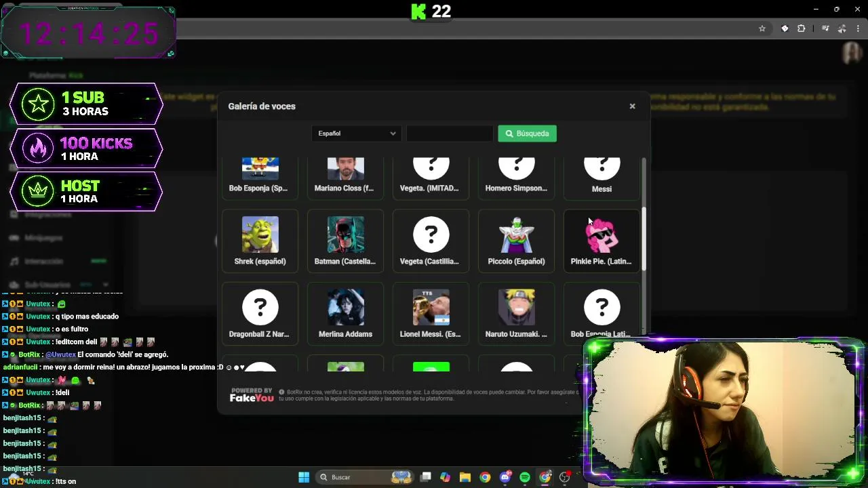
Task: Open Task View on the taskbar
Action: 425,477
